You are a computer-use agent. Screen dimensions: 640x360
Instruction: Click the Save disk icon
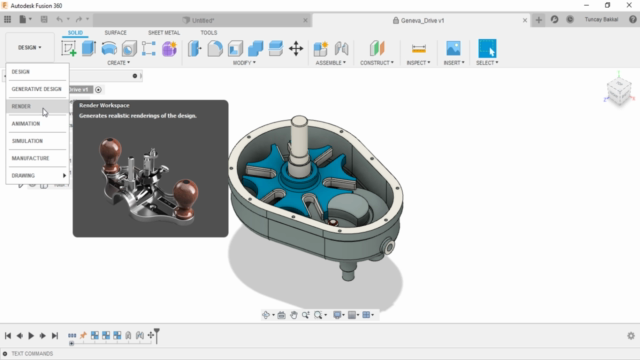pyautogui.click(x=44, y=19)
